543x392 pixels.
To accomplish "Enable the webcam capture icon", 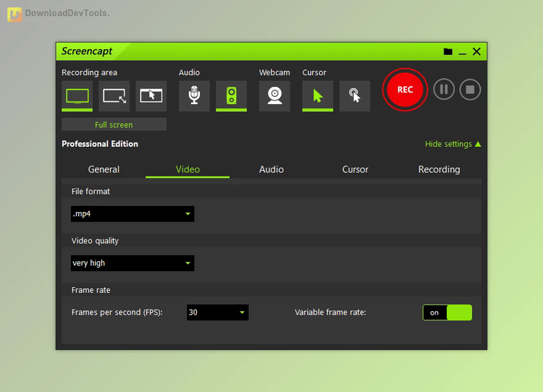I will click(274, 96).
